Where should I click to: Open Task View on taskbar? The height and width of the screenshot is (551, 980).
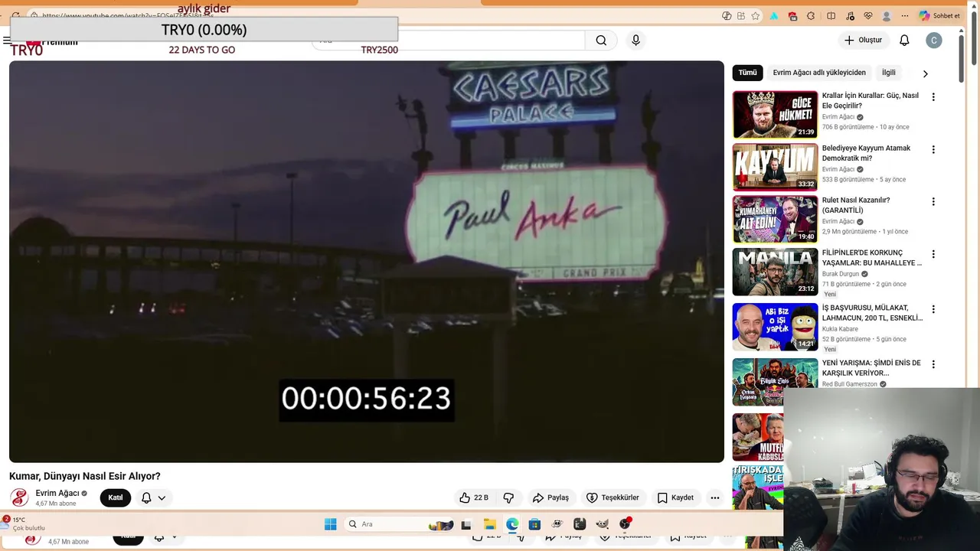tap(465, 524)
